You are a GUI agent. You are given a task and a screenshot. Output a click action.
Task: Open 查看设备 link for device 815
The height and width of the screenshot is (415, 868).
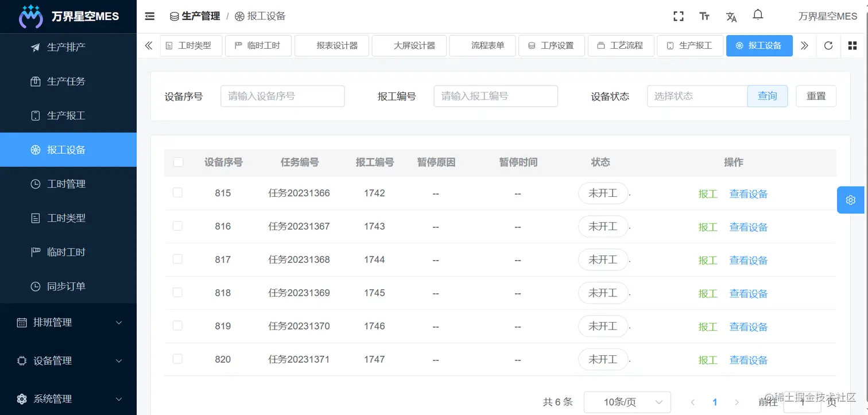(x=748, y=193)
